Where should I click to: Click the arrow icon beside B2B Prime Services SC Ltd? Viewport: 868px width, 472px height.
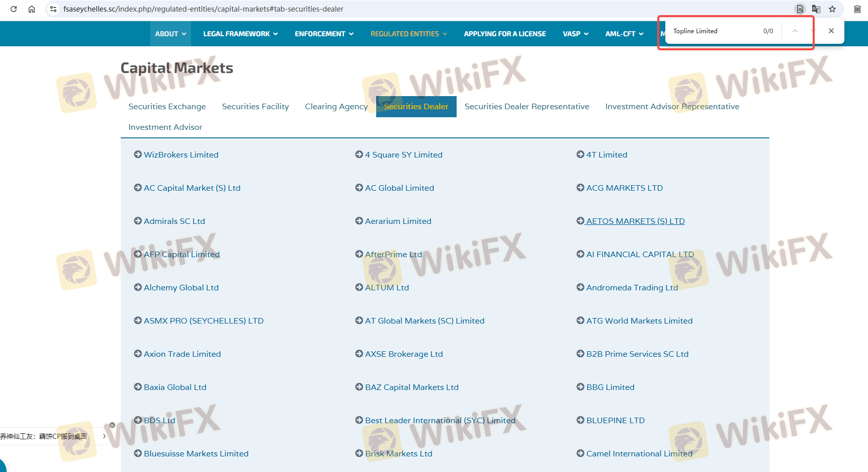coord(580,354)
